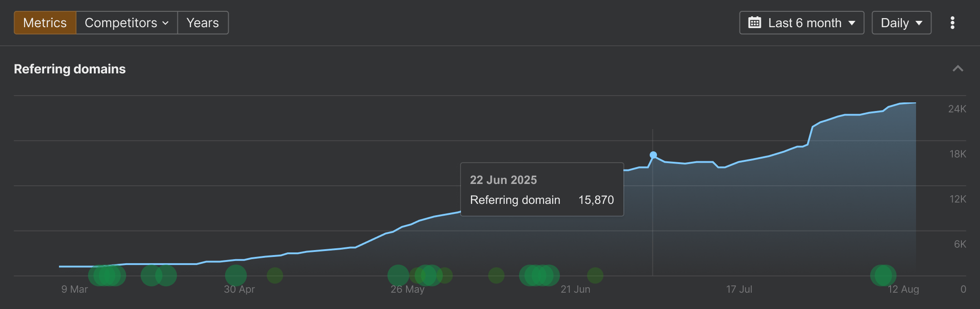Viewport: 980px width, 309px height.
Task: Click the green marker near 12 Aug
Action: 883,275
